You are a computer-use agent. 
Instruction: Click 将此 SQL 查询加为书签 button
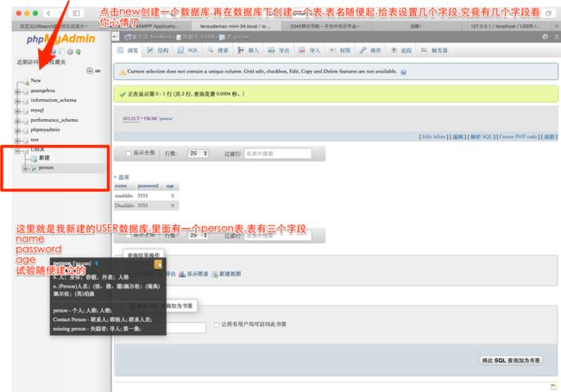click(511, 361)
